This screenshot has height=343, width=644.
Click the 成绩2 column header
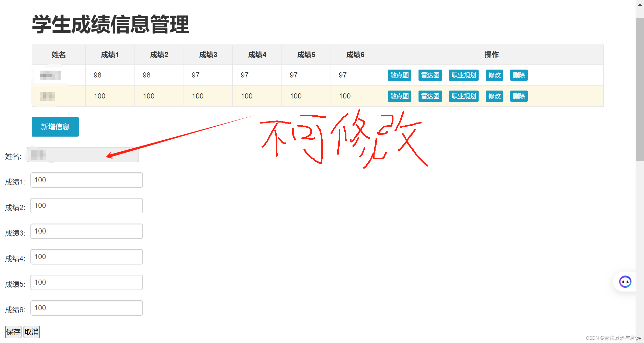click(x=159, y=55)
